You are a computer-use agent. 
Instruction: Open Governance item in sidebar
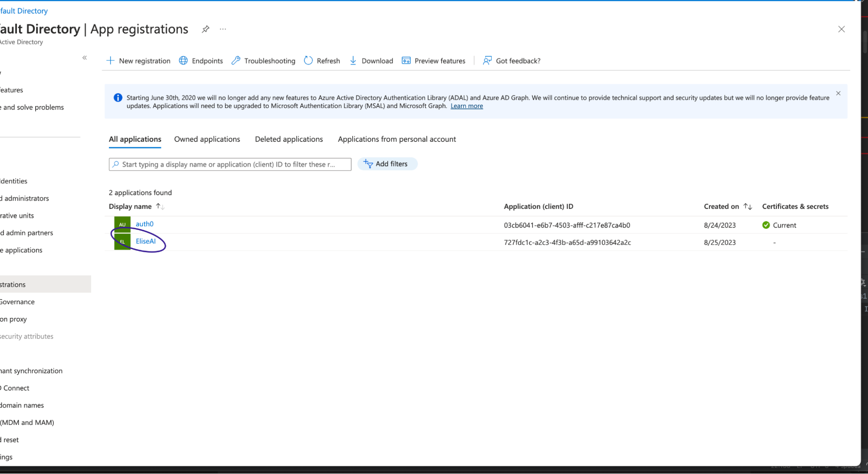click(17, 302)
